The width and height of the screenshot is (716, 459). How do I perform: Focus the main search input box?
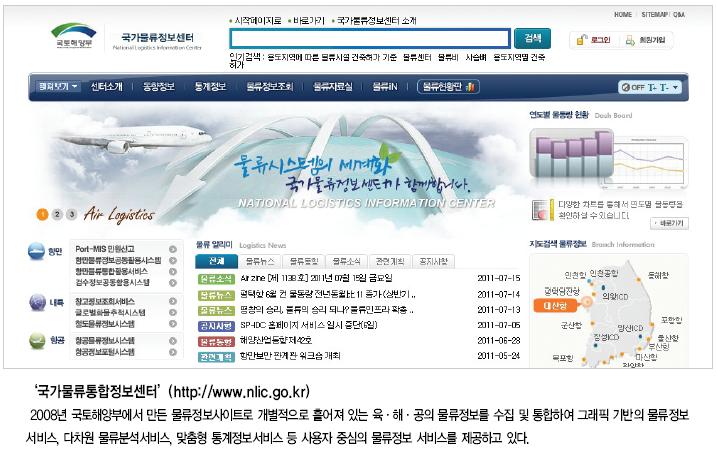pos(370,38)
